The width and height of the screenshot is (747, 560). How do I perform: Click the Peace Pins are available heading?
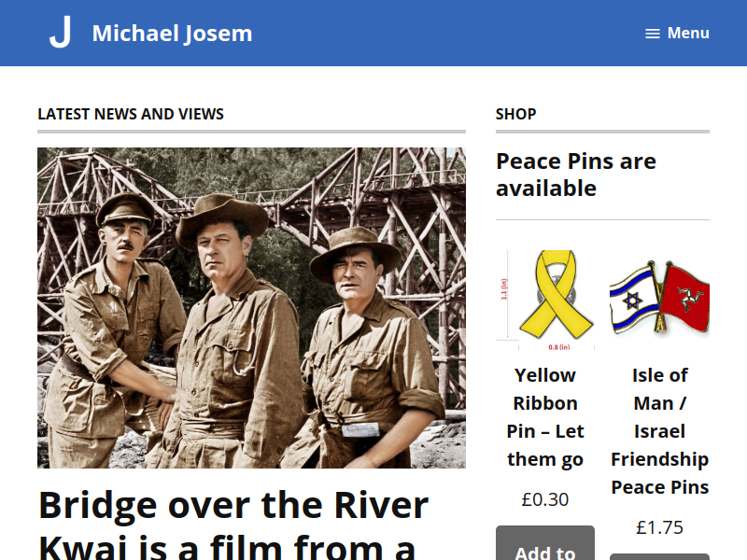576,175
